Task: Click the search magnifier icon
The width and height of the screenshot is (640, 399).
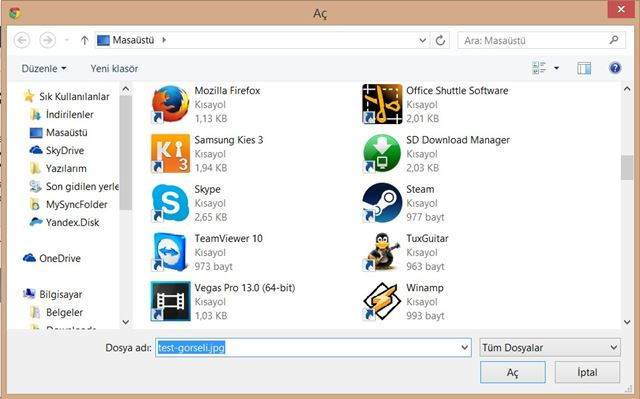Action: (x=613, y=40)
